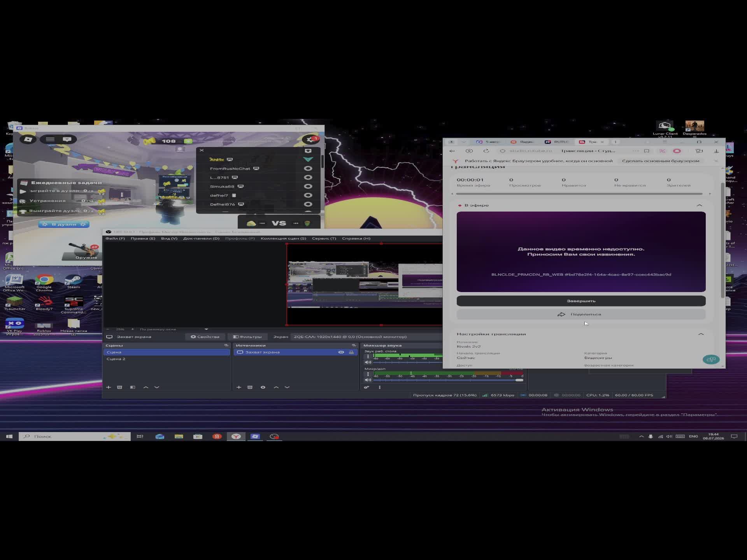Open preview scaling dropdown По размеру окна
This screenshot has height=560, width=747.
174,329
